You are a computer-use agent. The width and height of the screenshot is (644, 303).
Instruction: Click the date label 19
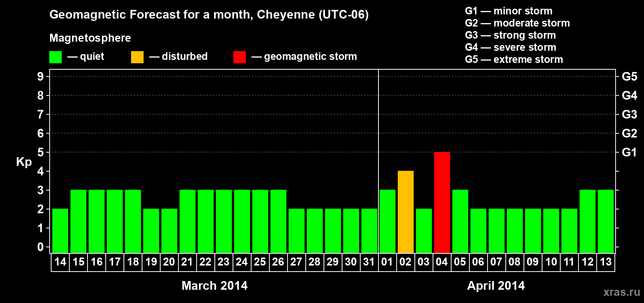pos(151,262)
